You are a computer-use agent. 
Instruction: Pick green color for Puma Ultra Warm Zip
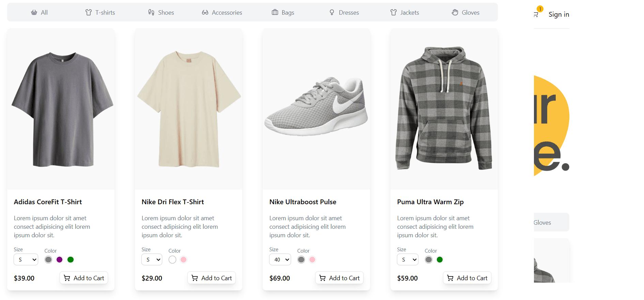(x=440, y=260)
